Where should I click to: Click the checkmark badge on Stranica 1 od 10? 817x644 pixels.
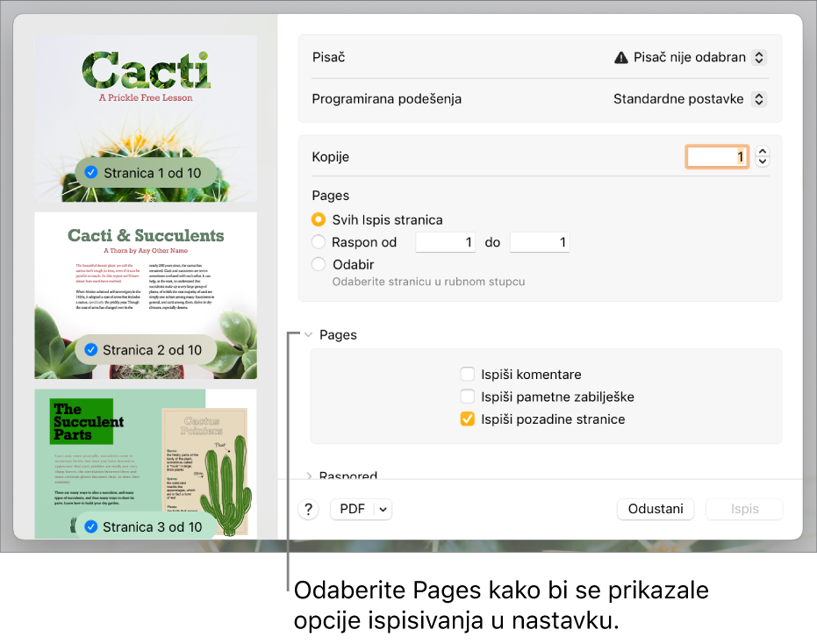tap(90, 173)
